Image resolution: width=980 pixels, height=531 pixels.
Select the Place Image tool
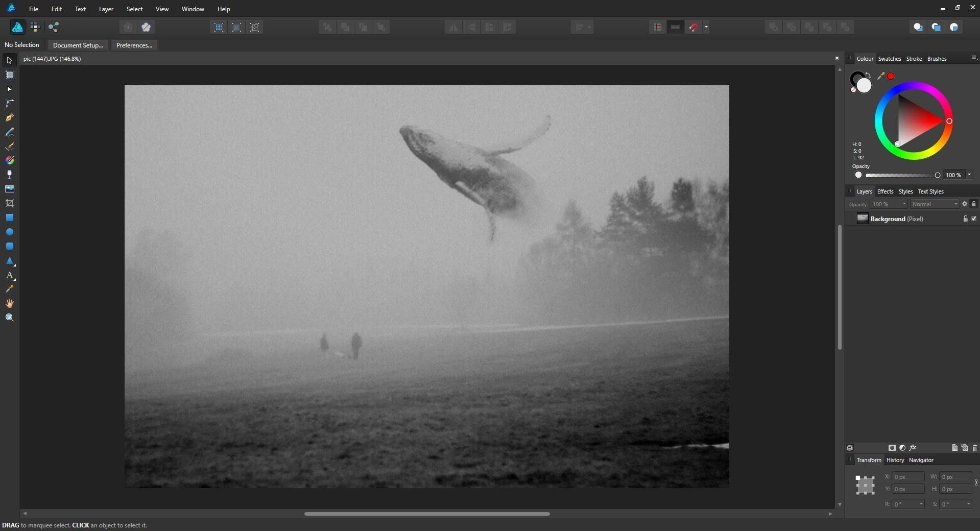coord(9,189)
